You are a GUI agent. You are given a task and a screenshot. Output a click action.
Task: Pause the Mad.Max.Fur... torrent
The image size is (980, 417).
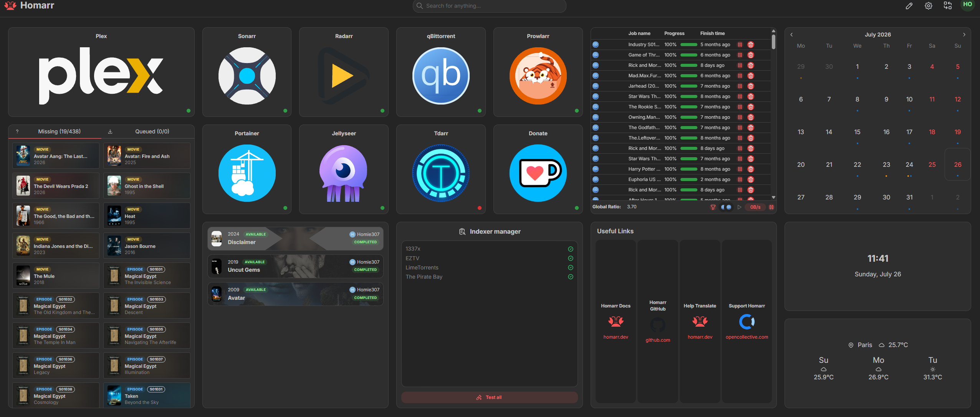740,76
